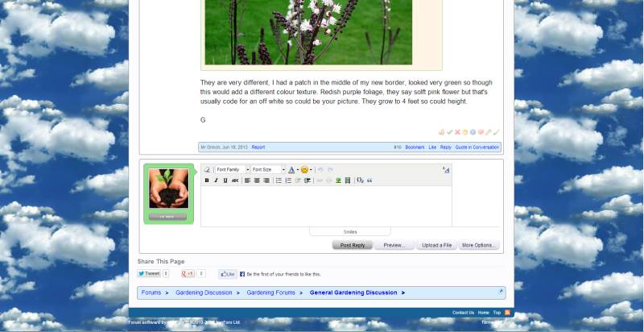644x332 pixels.
Task: Toggle bold formatting in the reply editor
Action: pyautogui.click(x=207, y=181)
